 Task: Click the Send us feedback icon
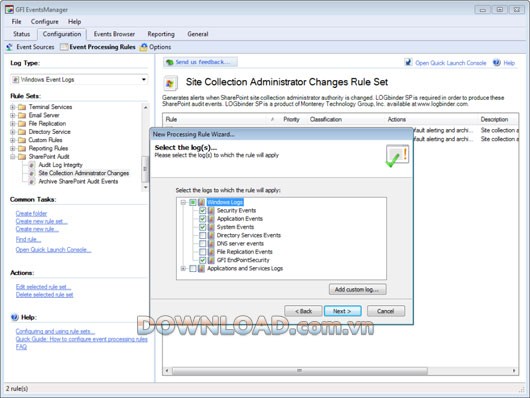click(x=170, y=62)
